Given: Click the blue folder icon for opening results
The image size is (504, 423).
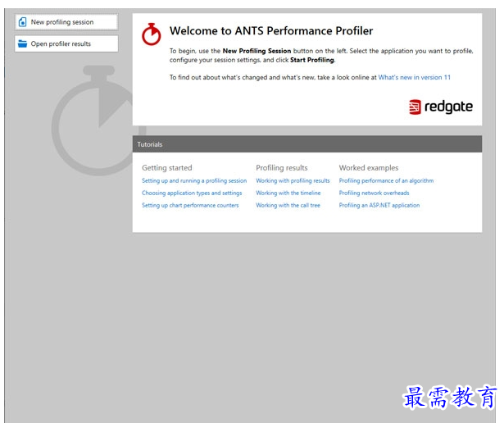Looking at the screenshot, I should pos(22,43).
